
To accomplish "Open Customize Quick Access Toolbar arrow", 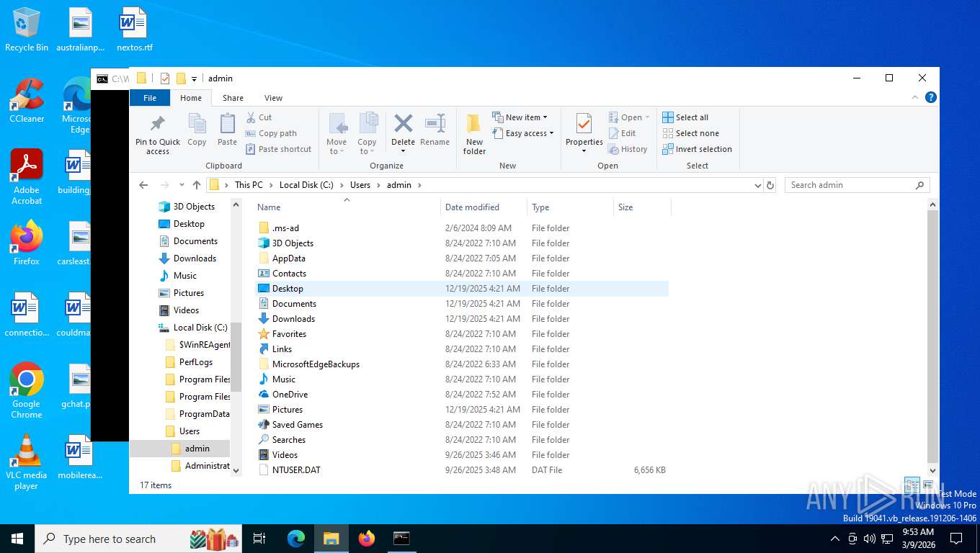I will point(195,78).
